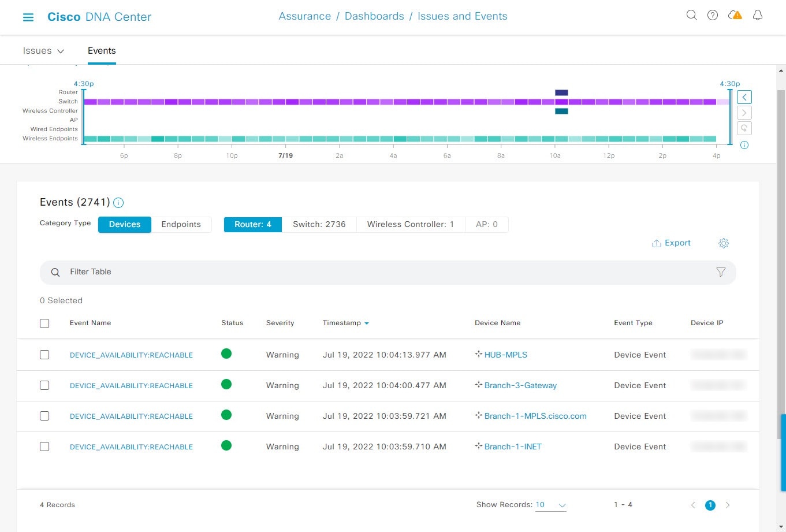786x532 pixels.
Task: Open notifications via the bell icon
Action: (x=757, y=15)
